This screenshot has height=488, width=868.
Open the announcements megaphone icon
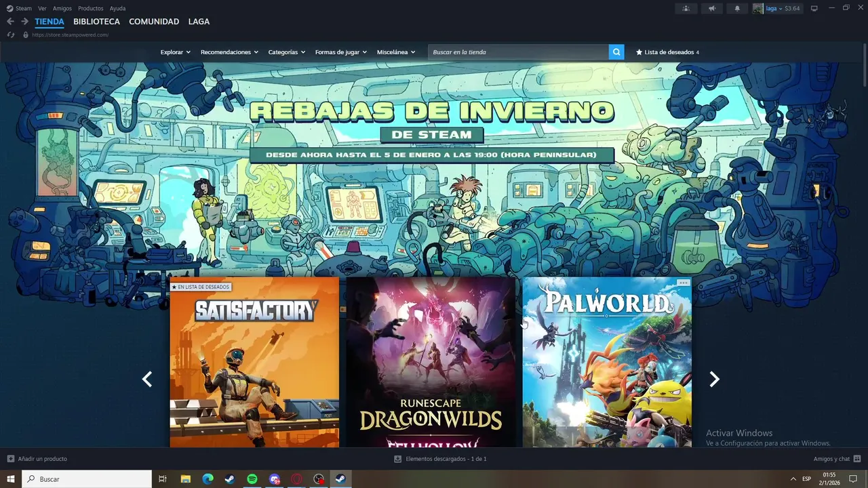(711, 8)
